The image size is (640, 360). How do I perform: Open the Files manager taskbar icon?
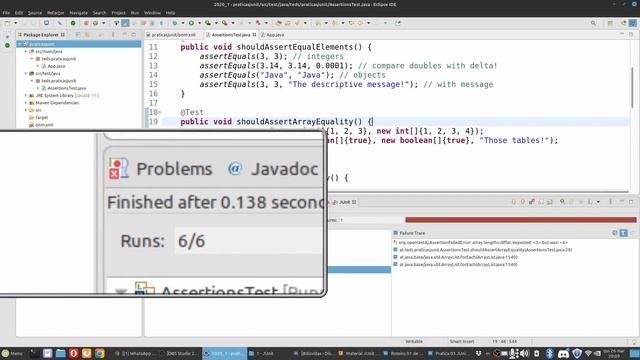(60, 353)
